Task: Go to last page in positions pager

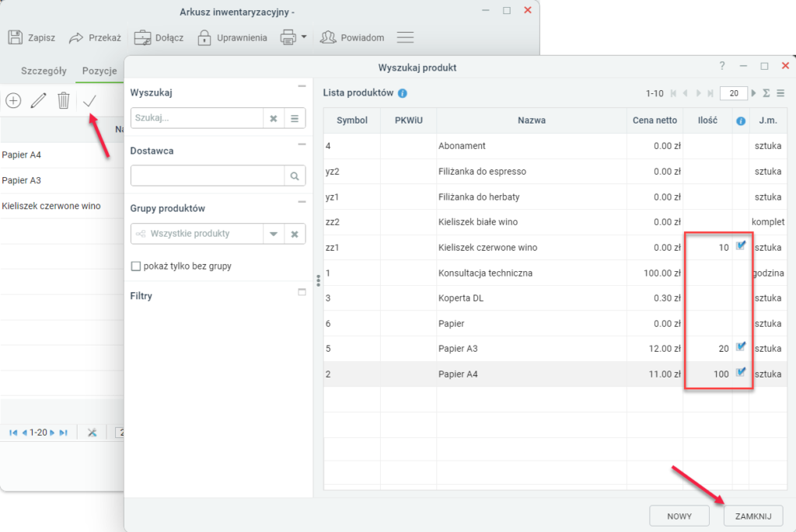Action: coord(64,433)
